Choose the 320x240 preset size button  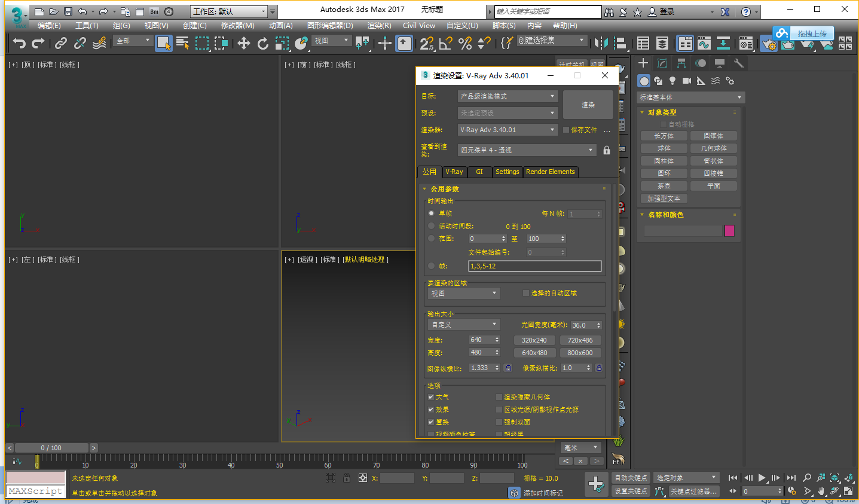534,340
